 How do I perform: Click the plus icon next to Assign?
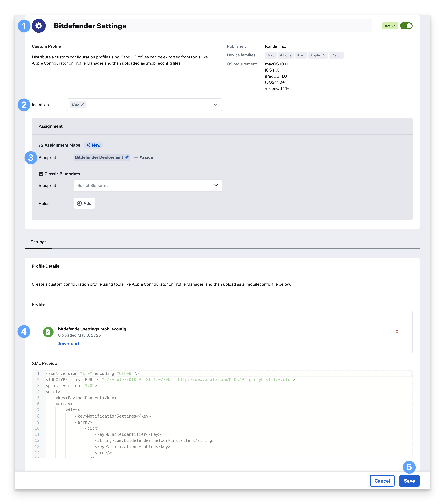click(x=136, y=157)
